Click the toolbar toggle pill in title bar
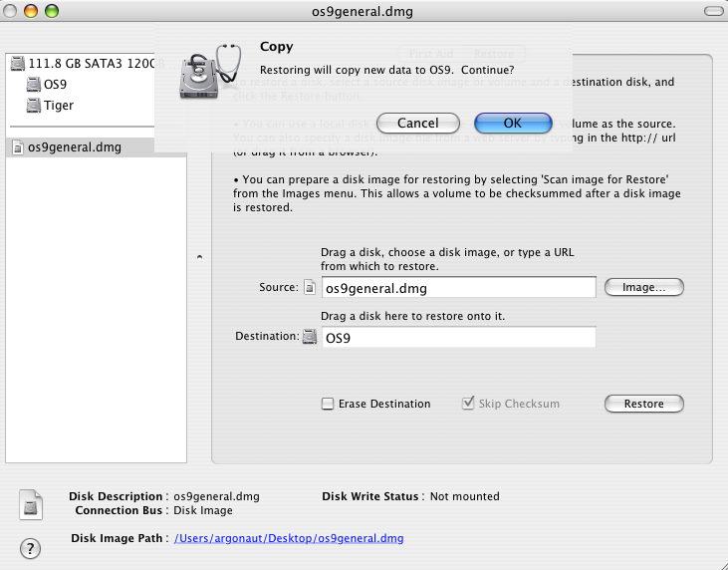 pos(713,11)
